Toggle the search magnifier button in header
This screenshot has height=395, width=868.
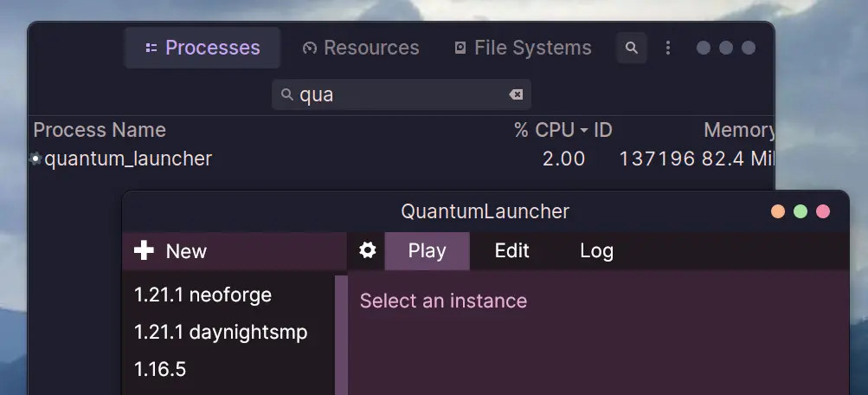pyautogui.click(x=632, y=48)
